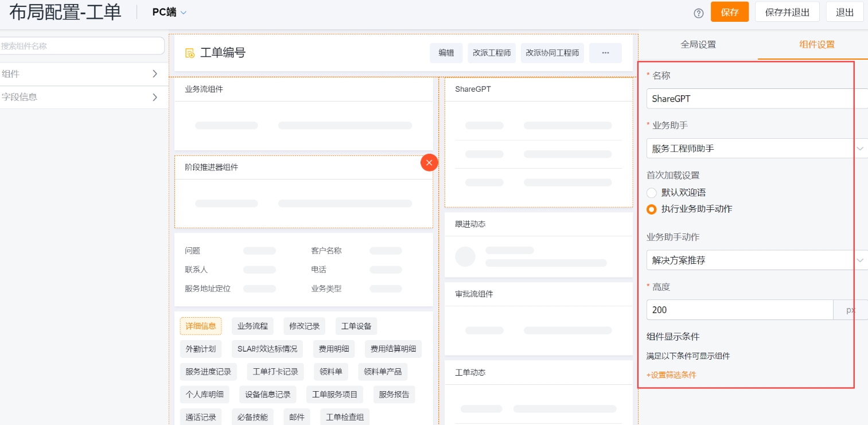868x425 pixels.
Task: Click the 业务类型 field label
Action: point(326,288)
